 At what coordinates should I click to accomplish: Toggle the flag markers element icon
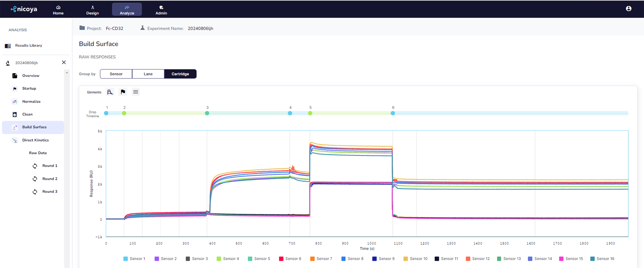123,92
